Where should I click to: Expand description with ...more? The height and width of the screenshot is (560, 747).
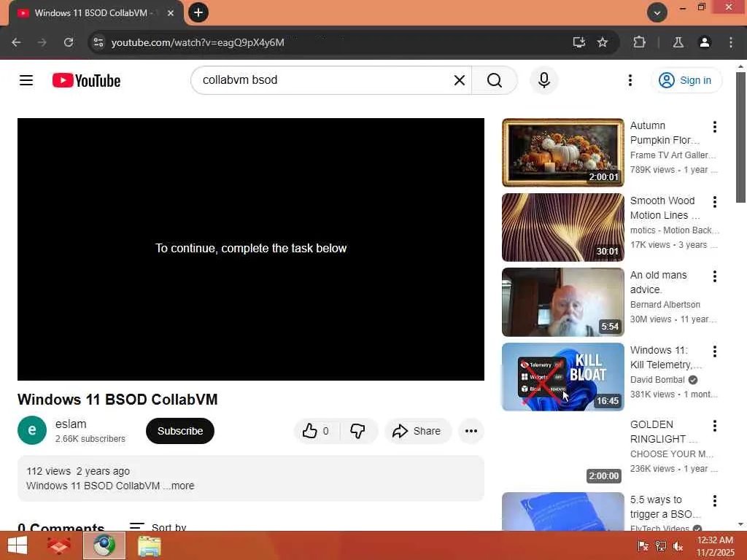(x=179, y=486)
